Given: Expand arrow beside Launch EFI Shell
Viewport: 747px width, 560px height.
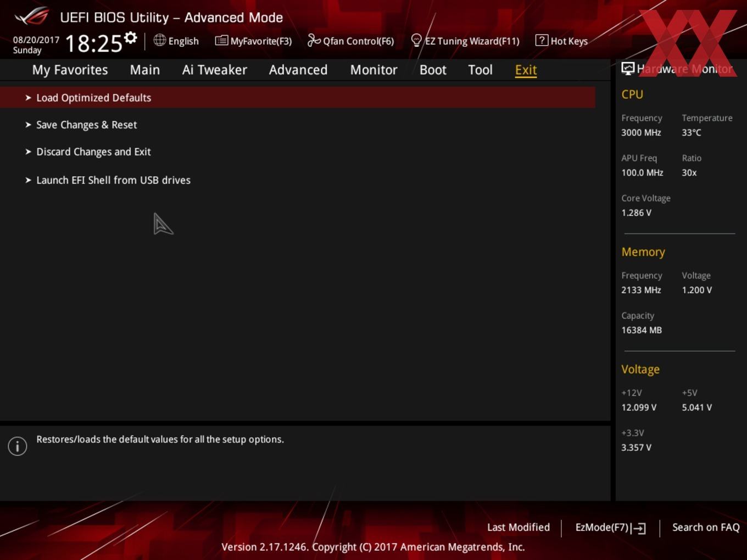Looking at the screenshot, I should [x=28, y=180].
